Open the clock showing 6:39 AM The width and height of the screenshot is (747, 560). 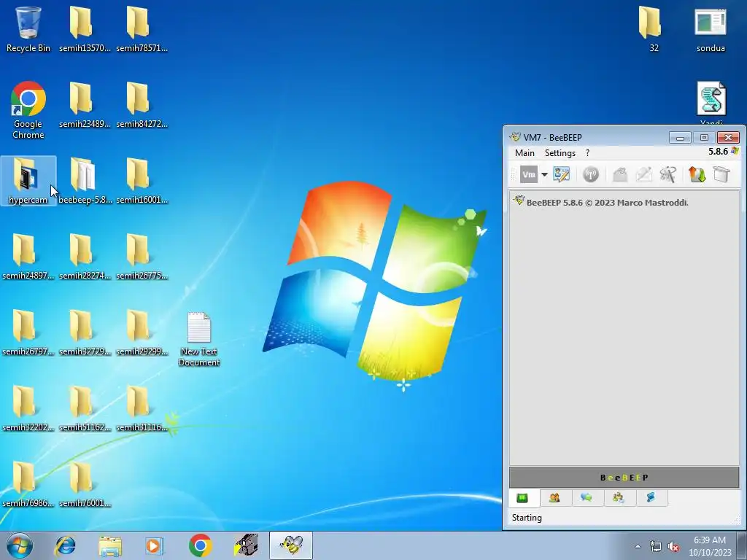coord(710,546)
